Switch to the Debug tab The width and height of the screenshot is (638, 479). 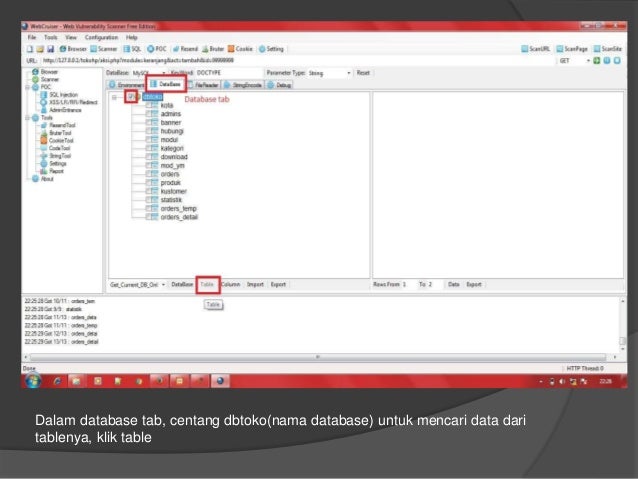pyautogui.click(x=279, y=85)
